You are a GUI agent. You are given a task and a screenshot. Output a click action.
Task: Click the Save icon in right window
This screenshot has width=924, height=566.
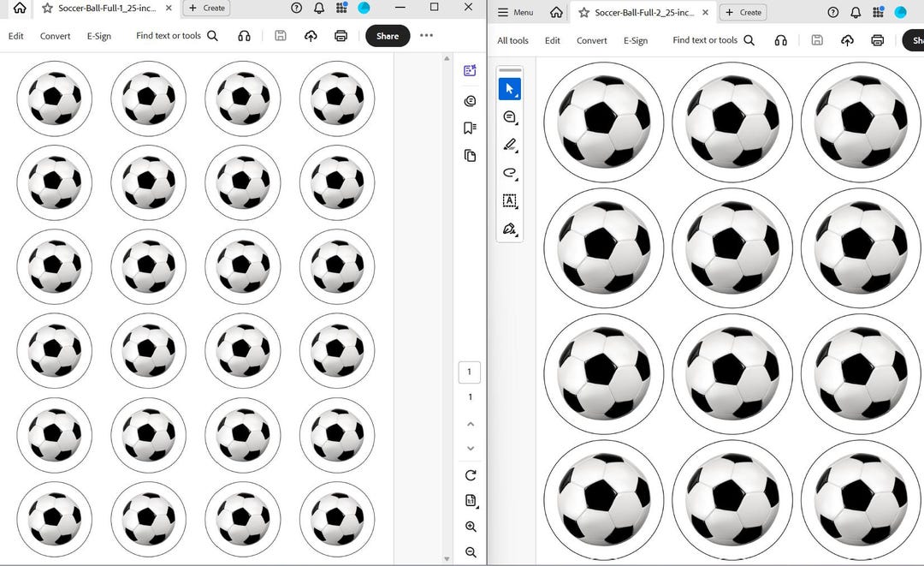[x=817, y=40]
